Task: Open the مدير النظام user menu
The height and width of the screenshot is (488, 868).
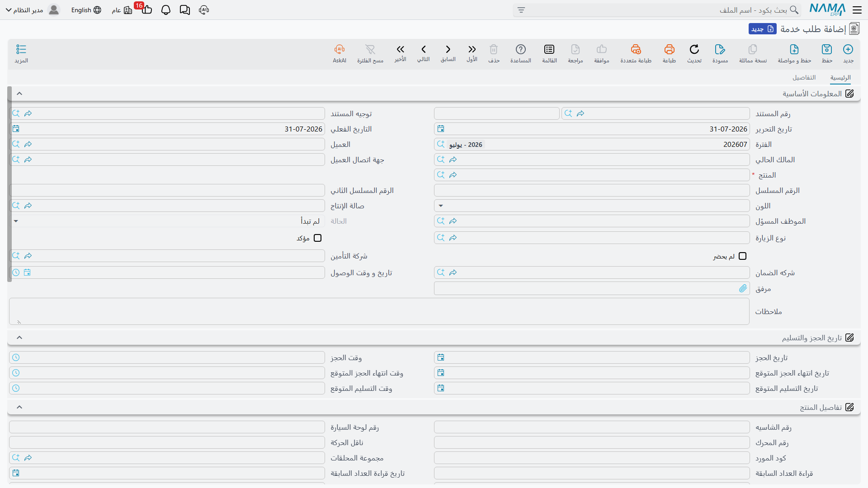Action: pyautogui.click(x=33, y=10)
